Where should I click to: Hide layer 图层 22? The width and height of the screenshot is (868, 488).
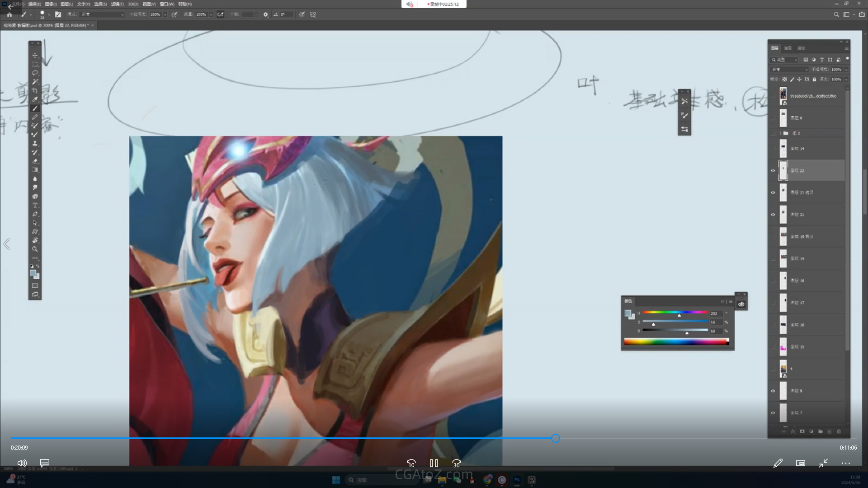[773, 171]
